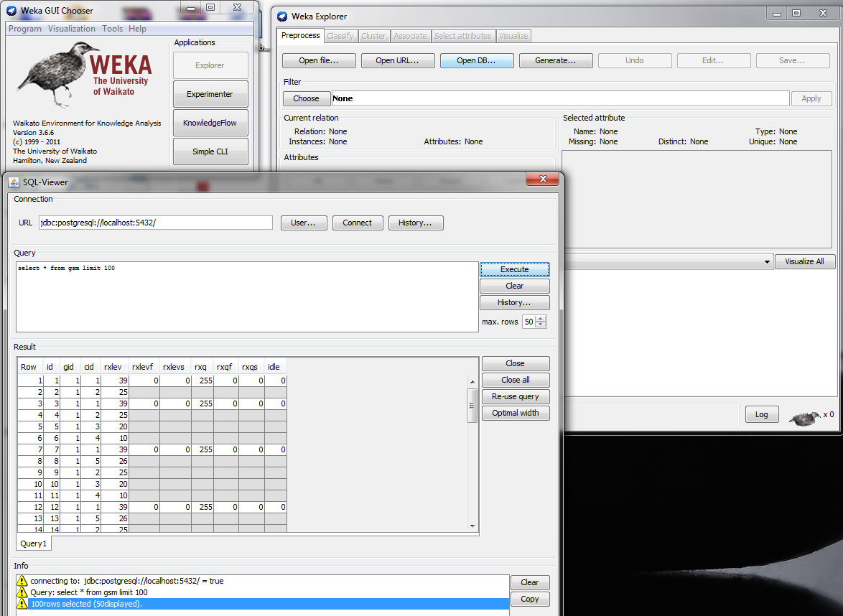Click the Close all results button
Viewport: 843px width, 616px height.
(516, 380)
